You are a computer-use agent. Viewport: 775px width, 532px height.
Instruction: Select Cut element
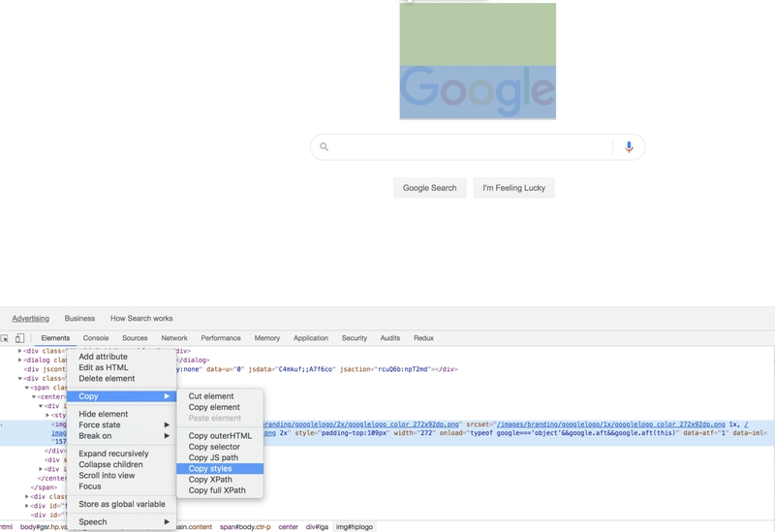tap(220, 396)
